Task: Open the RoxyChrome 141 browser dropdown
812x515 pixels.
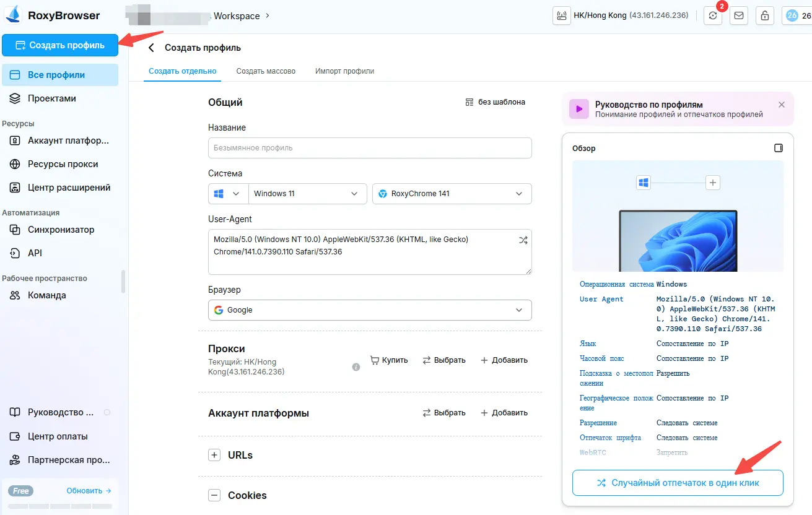Action: (452, 194)
